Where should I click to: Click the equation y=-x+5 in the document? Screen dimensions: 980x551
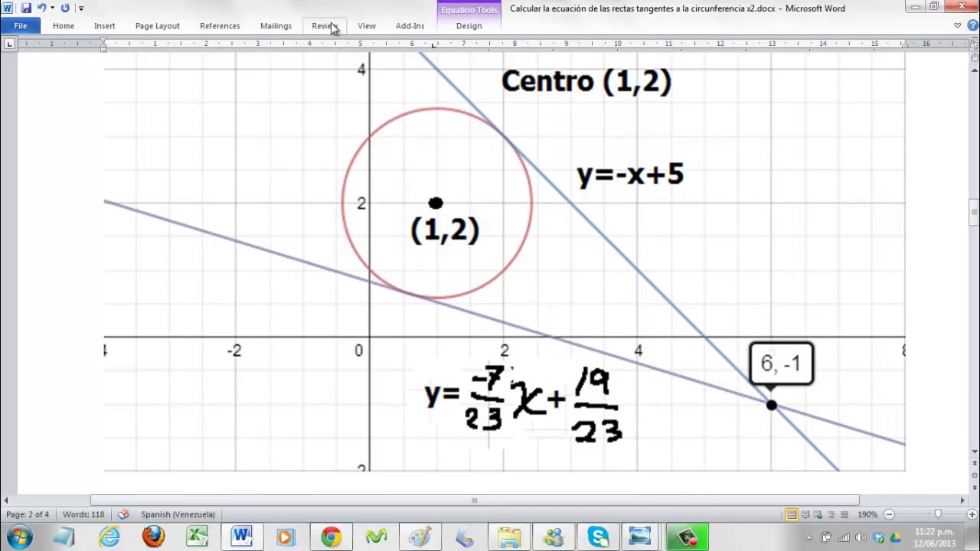(x=630, y=174)
